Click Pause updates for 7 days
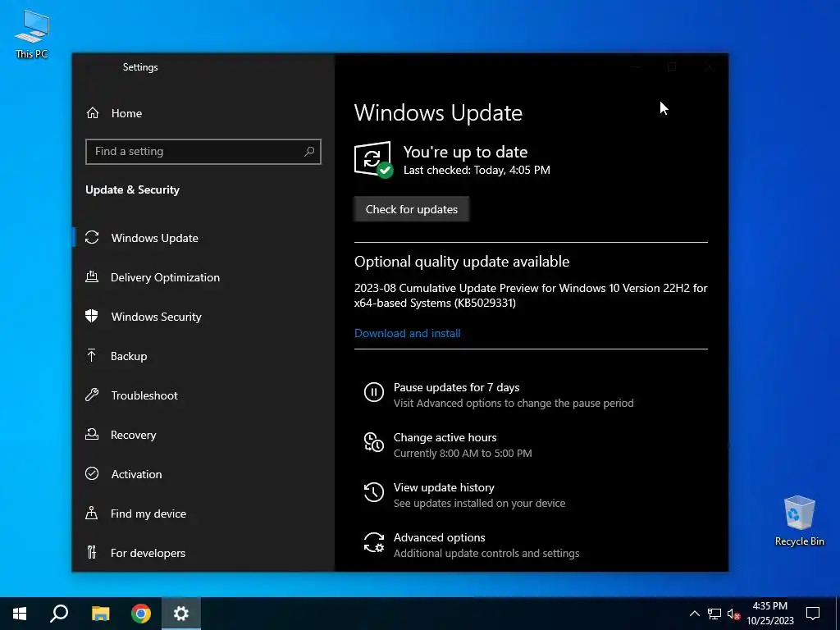 coord(499,395)
